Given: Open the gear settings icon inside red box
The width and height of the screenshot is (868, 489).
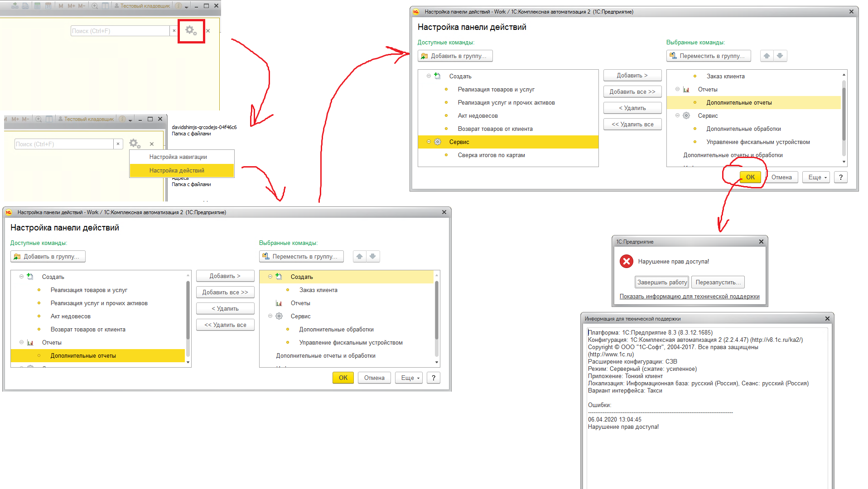Looking at the screenshot, I should (191, 31).
